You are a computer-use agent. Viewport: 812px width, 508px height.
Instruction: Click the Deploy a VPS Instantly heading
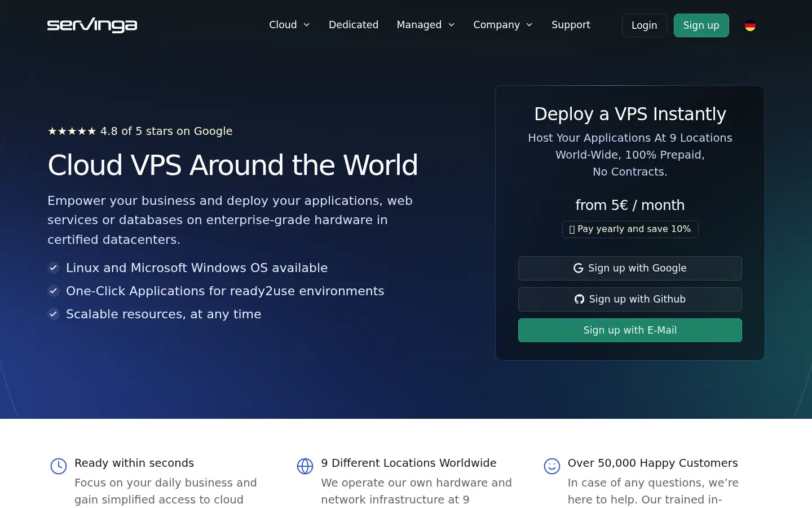pos(630,114)
